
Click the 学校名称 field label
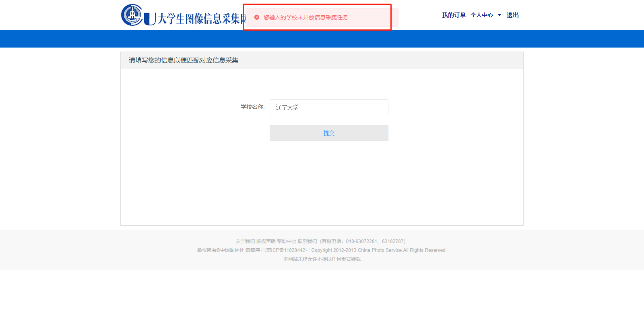252,107
